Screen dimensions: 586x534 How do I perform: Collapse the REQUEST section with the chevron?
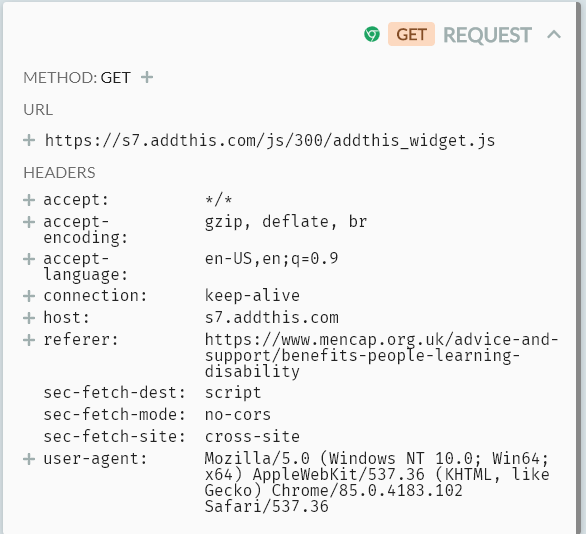[x=554, y=35]
